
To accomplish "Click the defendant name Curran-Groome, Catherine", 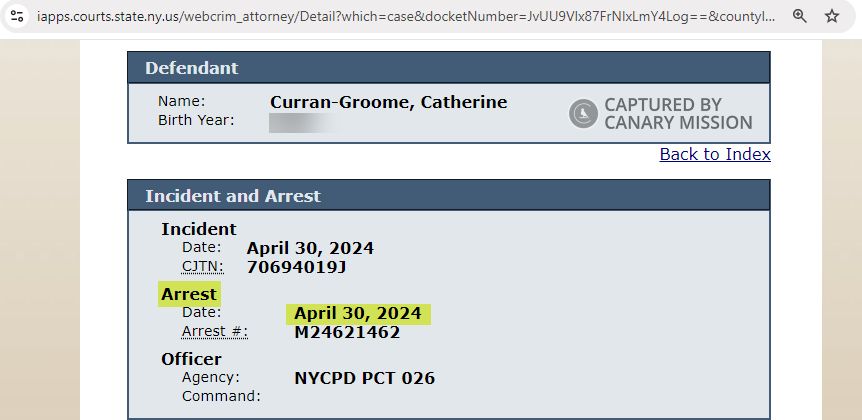I will tap(388, 102).
